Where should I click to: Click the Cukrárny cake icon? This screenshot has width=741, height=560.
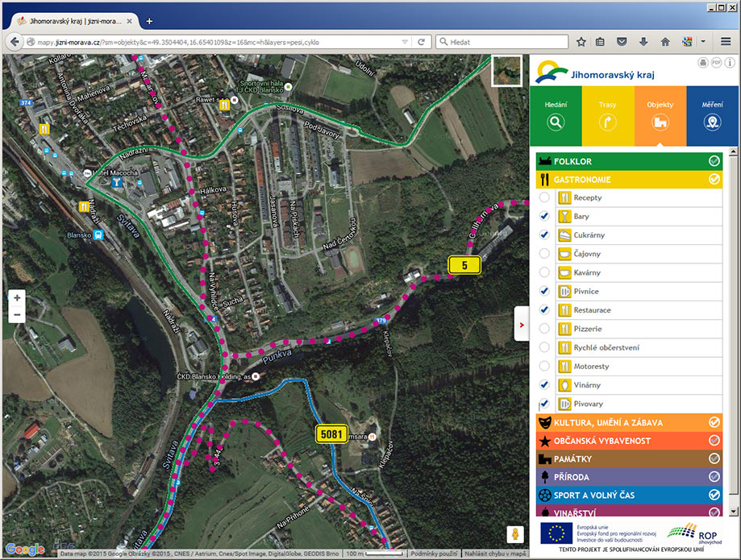[x=564, y=234]
